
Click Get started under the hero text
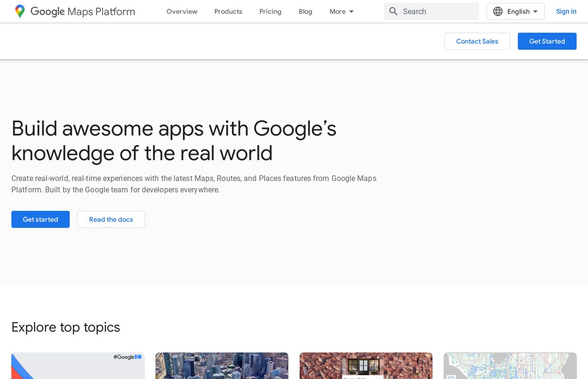[x=40, y=219]
